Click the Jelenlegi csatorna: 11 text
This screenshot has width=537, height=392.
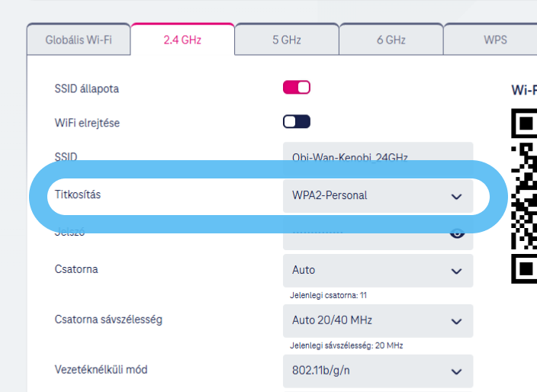coord(328,295)
